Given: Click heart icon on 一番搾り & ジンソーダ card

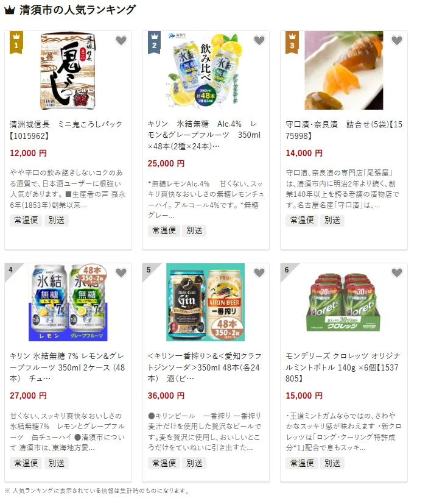Looking at the screenshot, I should (259, 272).
